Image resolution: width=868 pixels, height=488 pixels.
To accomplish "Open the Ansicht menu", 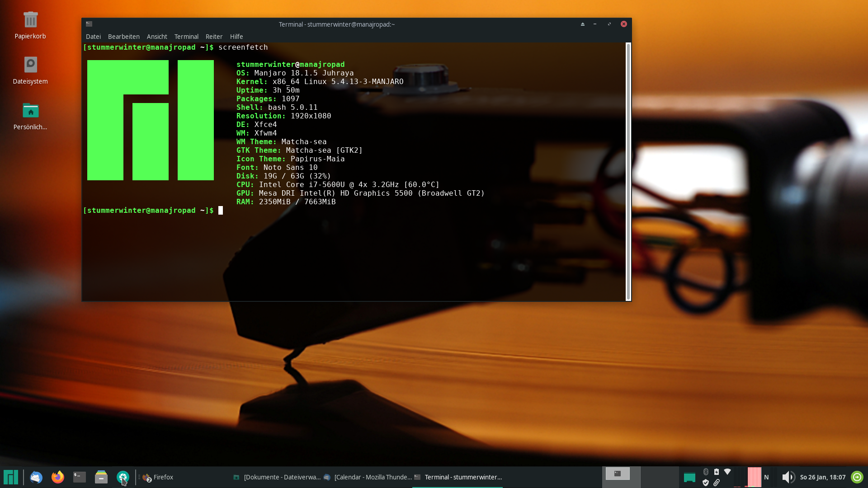I will 157,37.
